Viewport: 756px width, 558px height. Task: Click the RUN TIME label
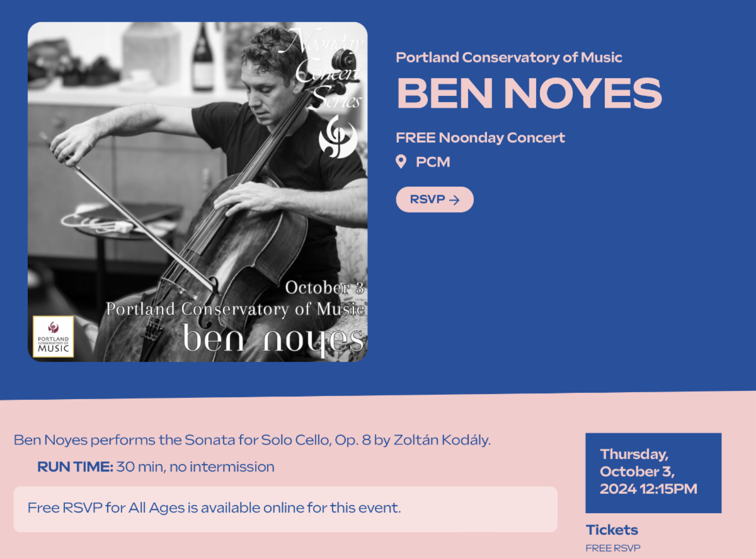pyautogui.click(x=75, y=467)
